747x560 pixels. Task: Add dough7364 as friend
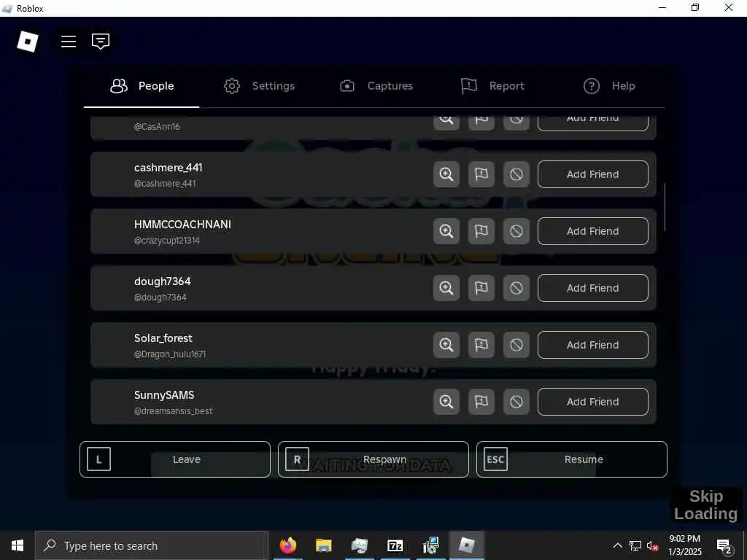tap(592, 288)
